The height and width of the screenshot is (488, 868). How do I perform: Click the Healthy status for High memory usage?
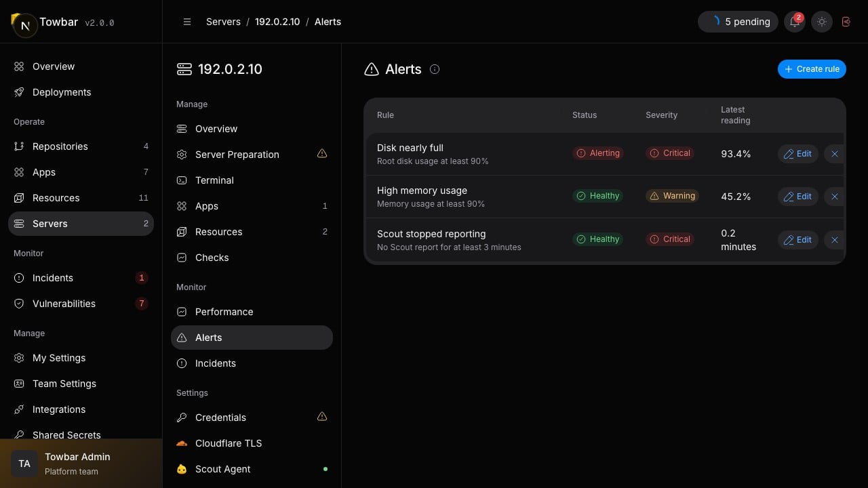(598, 196)
